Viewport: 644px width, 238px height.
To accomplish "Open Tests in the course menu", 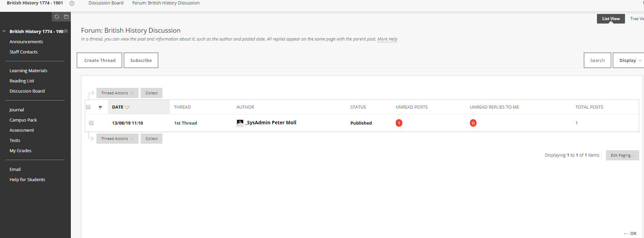I will pos(15,140).
